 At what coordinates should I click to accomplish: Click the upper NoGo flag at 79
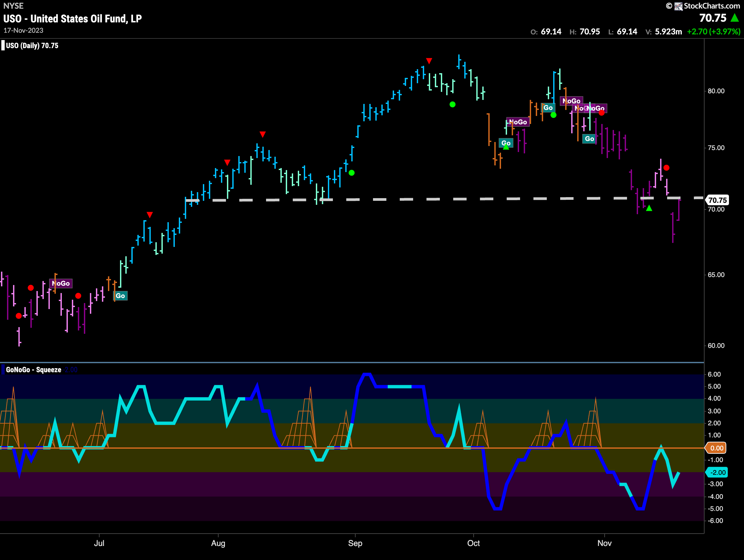[x=572, y=101]
